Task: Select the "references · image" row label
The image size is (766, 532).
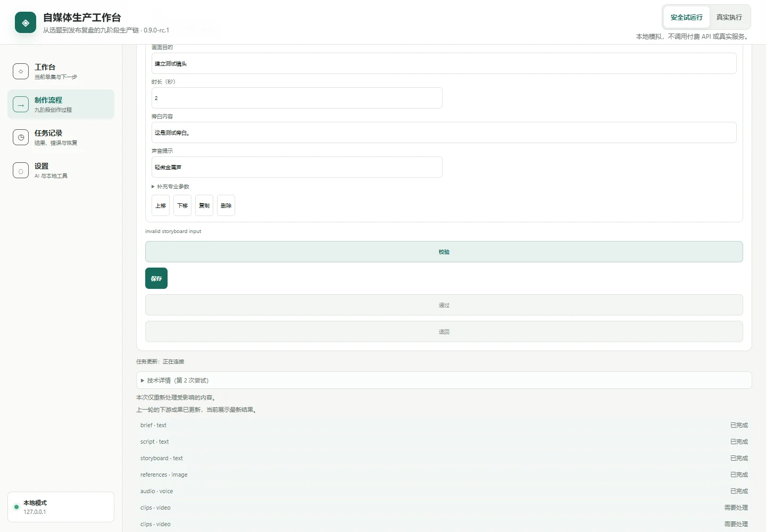Action: tap(164, 475)
